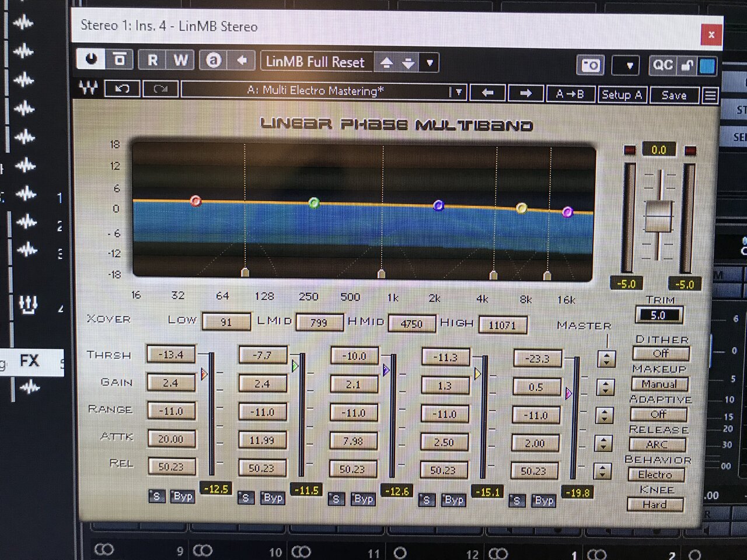Click the output fader handle

(659, 216)
